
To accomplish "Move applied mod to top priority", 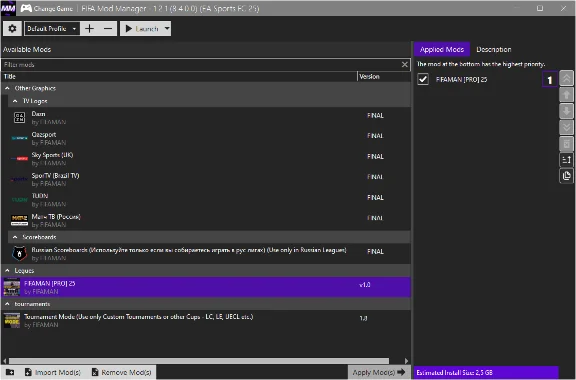I will 566,78.
